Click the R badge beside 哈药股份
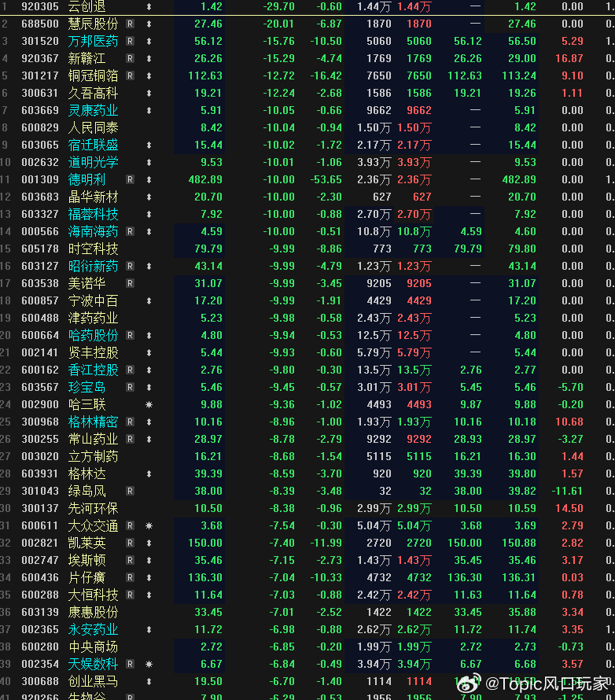The width and height of the screenshot is (615, 700). [131, 336]
